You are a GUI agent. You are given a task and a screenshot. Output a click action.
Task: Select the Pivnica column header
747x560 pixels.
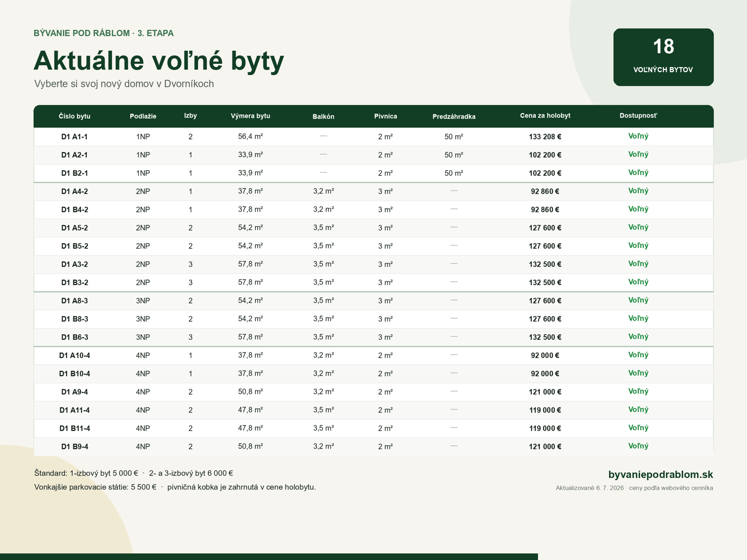[386, 116]
